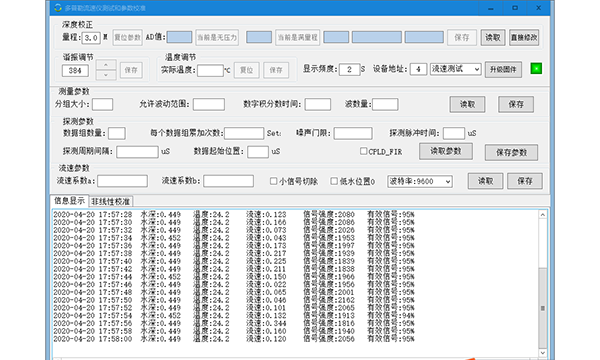The height and width of the screenshot is (360, 600).
Task: Click the 数字积分数时间 input field
Action: coord(318,104)
